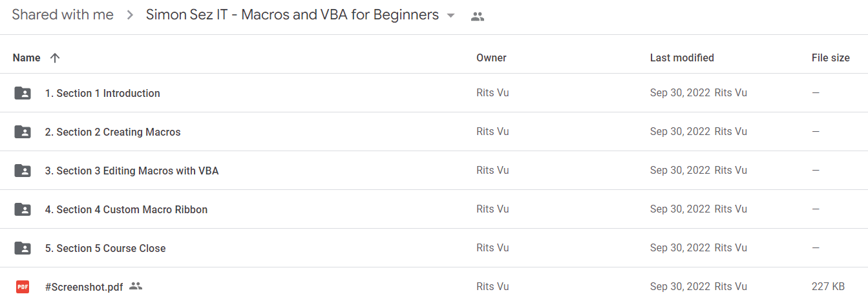Screen dimensions: 868x303
Task: Select the red PDF icon of #Screenshot.pdf
Action: pos(23,286)
